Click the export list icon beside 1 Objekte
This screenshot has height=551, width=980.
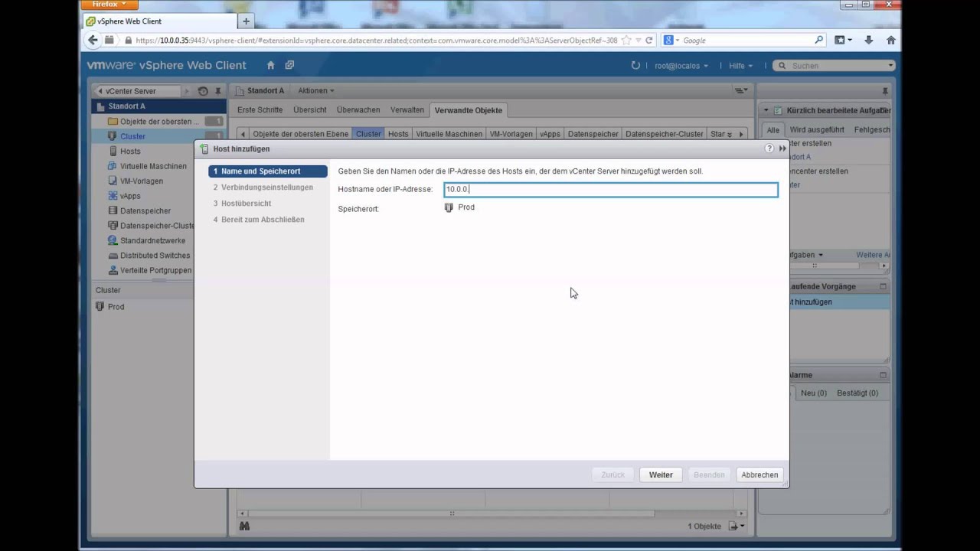pyautogui.click(x=737, y=527)
